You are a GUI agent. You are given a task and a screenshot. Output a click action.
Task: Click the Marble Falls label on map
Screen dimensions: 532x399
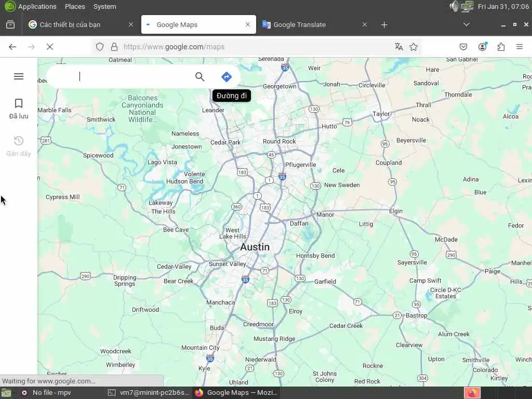[x=54, y=110]
